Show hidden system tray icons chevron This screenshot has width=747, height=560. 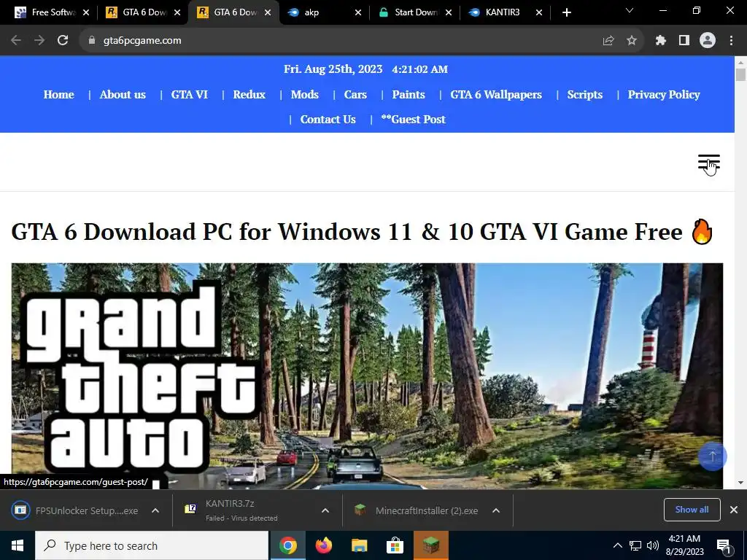[617, 545]
